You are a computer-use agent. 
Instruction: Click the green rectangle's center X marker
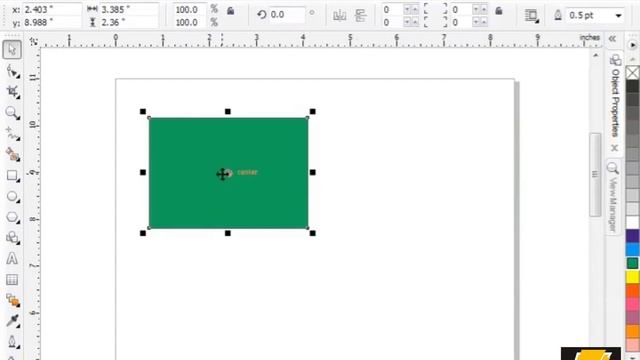click(229, 173)
